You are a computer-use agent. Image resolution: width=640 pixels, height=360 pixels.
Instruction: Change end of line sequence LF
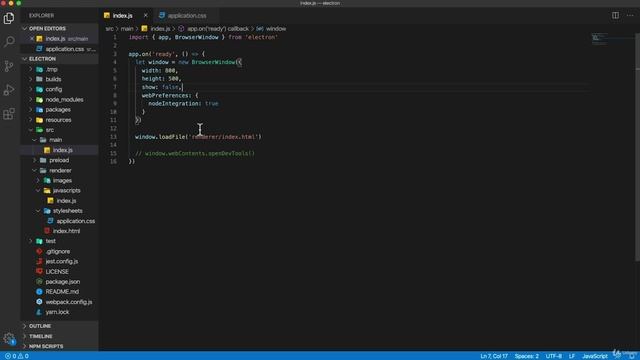(x=572, y=356)
